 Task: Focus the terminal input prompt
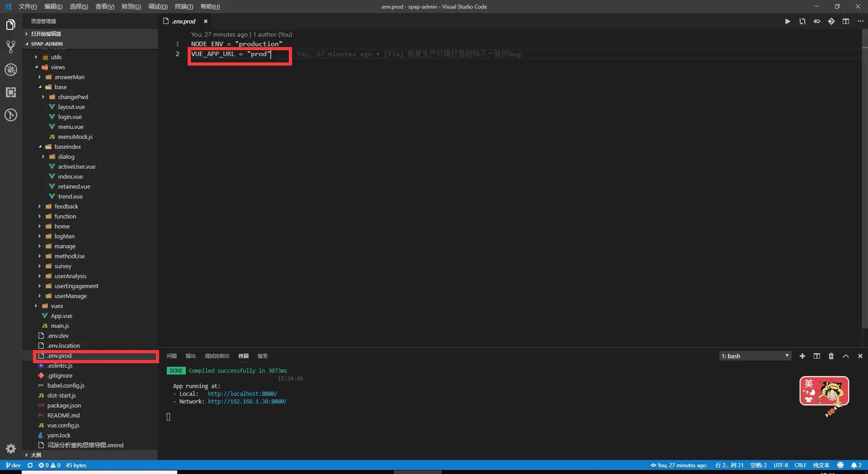[169, 417]
